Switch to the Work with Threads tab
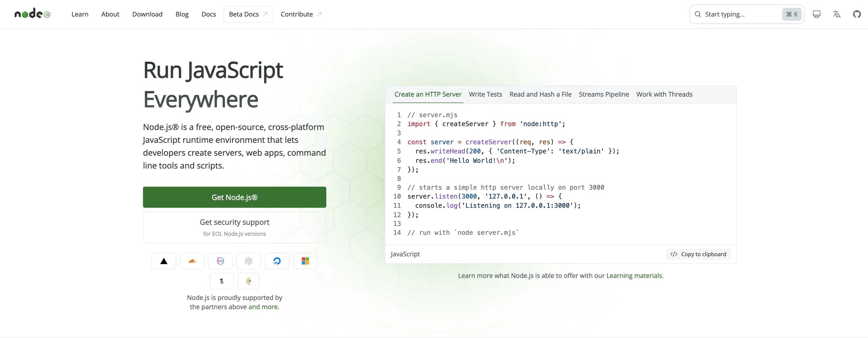 pos(664,94)
